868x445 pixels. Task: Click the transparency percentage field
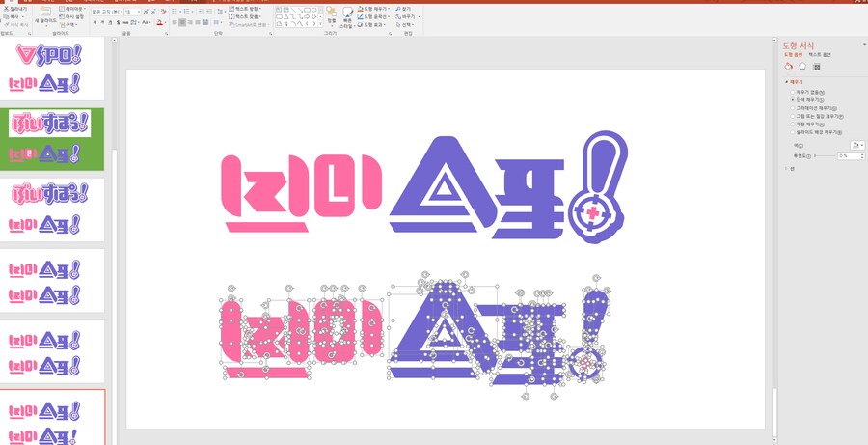tap(849, 156)
